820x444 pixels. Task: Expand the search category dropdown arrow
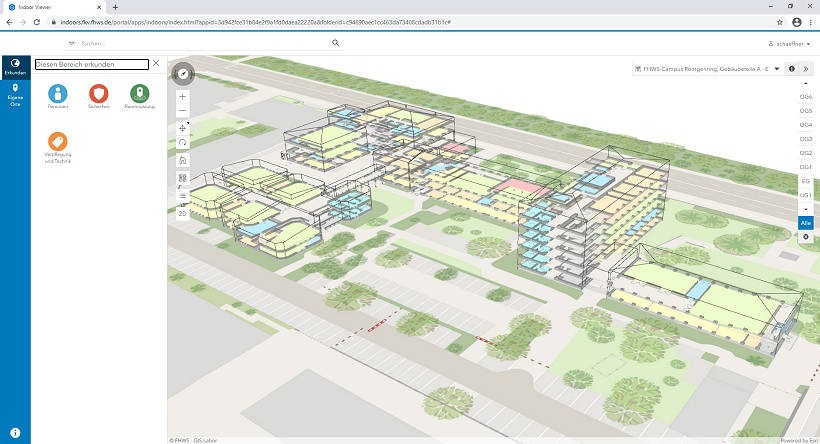click(x=72, y=44)
